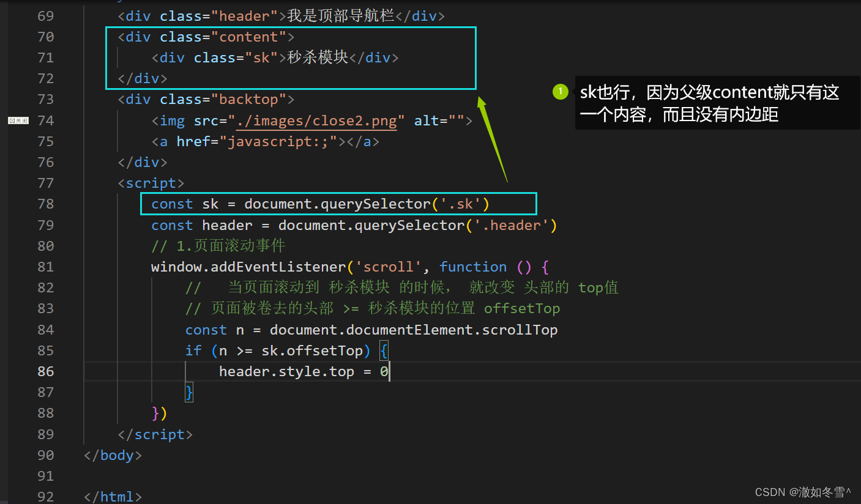Click the '.sk' selector string on line 78
The height and width of the screenshot is (504, 861).
coord(460,204)
